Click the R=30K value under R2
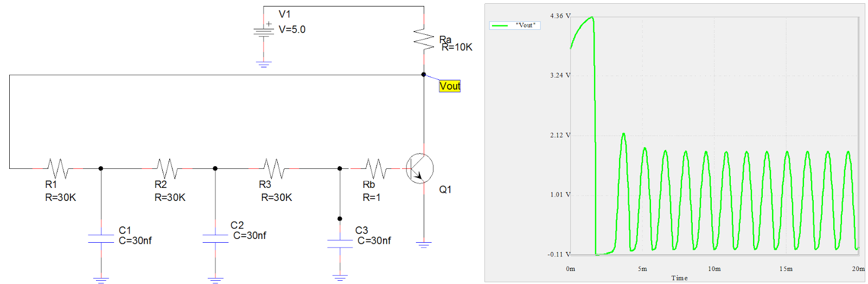Image resolution: width=868 pixels, height=284 pixels. (170, 198)
